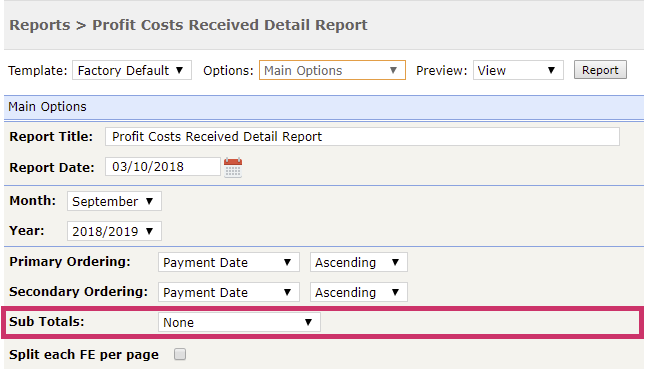
Task: Open Secondary Ordering field dropdown
Action: pos(228,292)
